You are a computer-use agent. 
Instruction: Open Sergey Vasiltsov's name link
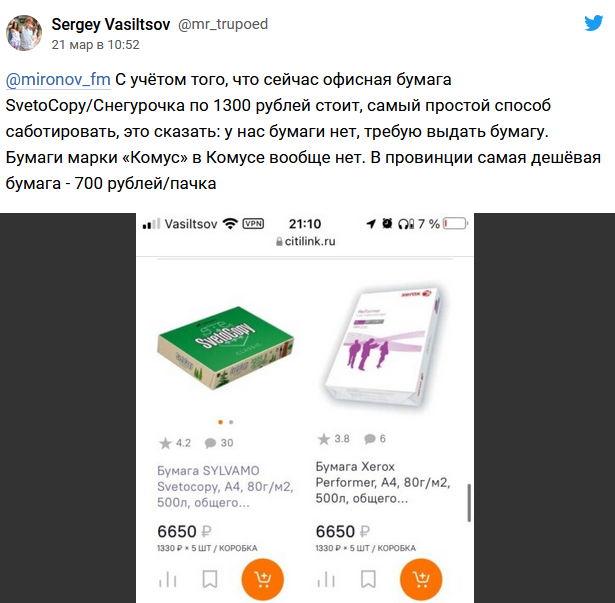point(111,24)
